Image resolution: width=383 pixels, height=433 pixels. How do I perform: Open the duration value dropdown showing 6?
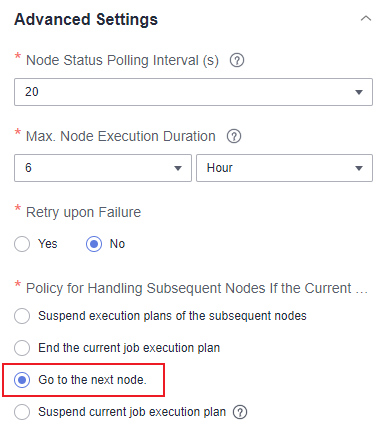103,168
